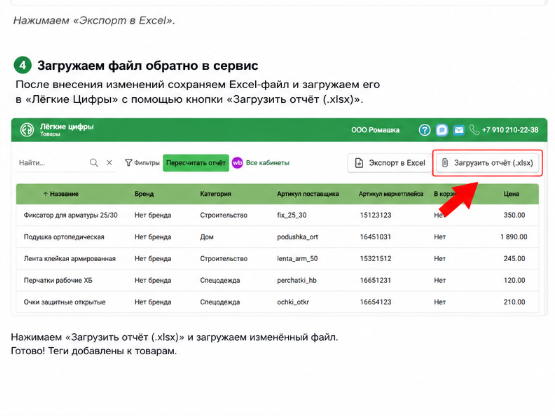This screenshot has width=555, height=416.
Task: Click the phone handset icon
Action: [474, 130]
